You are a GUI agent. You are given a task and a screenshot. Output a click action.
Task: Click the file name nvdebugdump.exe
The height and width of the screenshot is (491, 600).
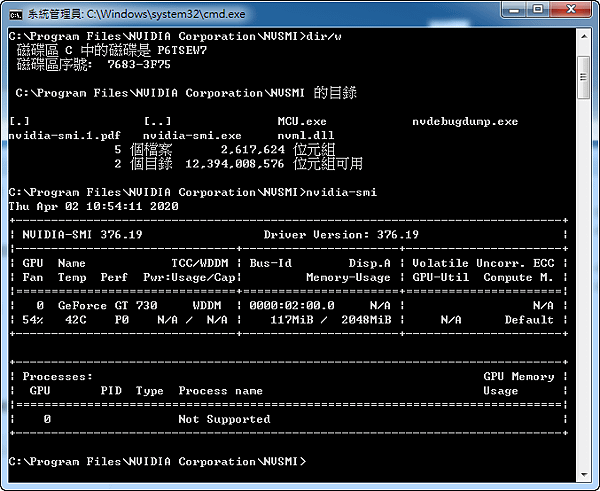tap(465, 122)
